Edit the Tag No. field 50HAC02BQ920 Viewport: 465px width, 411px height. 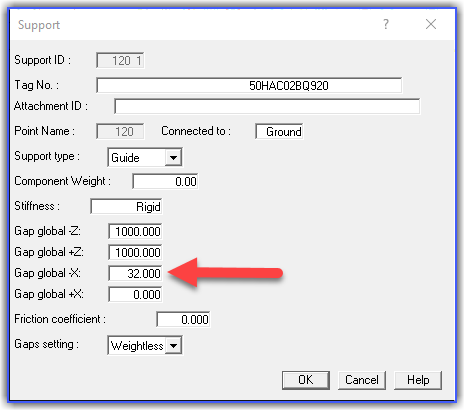(x=249, y=85)
